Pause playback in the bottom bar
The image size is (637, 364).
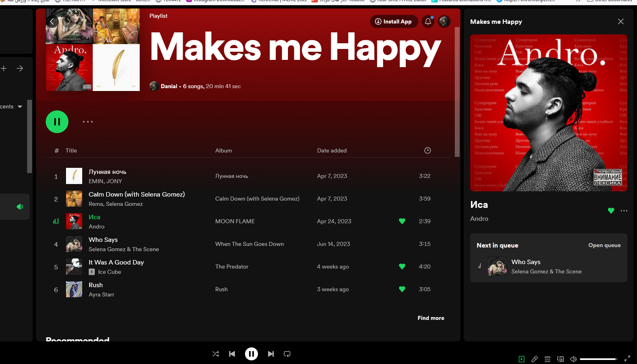(251, 354)
